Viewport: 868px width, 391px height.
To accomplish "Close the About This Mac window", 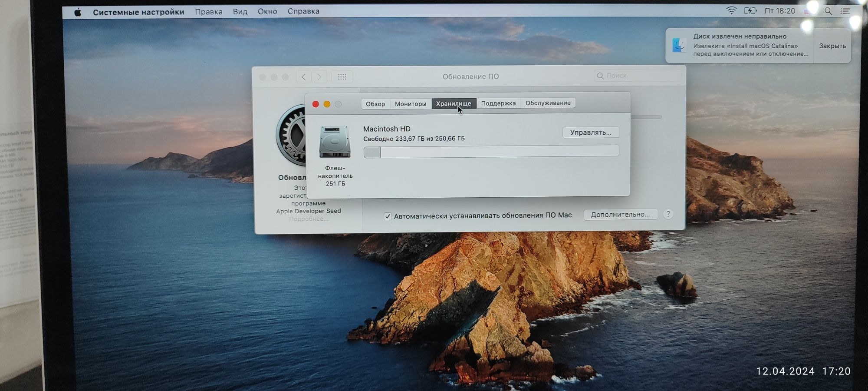I will pyautogui.click(x=316, y=104).
